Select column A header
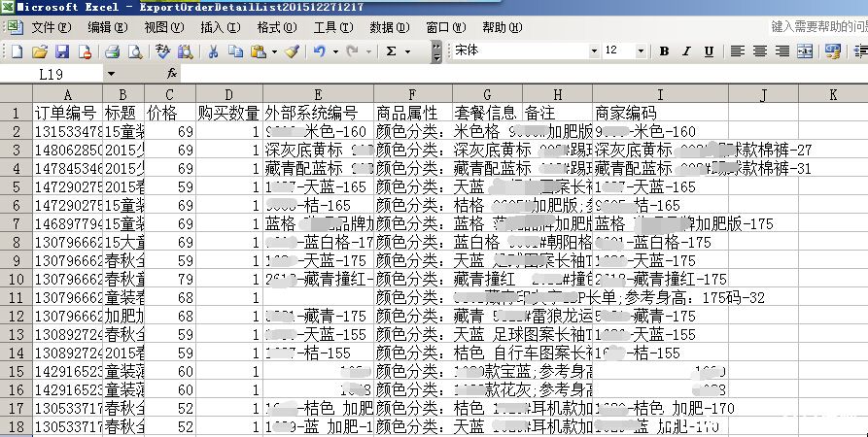 point(67,94)
